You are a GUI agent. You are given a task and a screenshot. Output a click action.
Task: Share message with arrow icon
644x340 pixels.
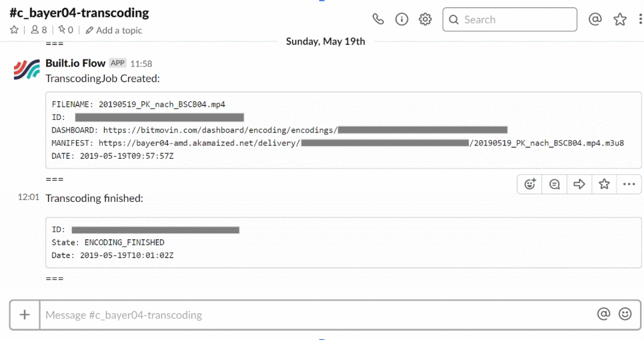tap(579, 184)
